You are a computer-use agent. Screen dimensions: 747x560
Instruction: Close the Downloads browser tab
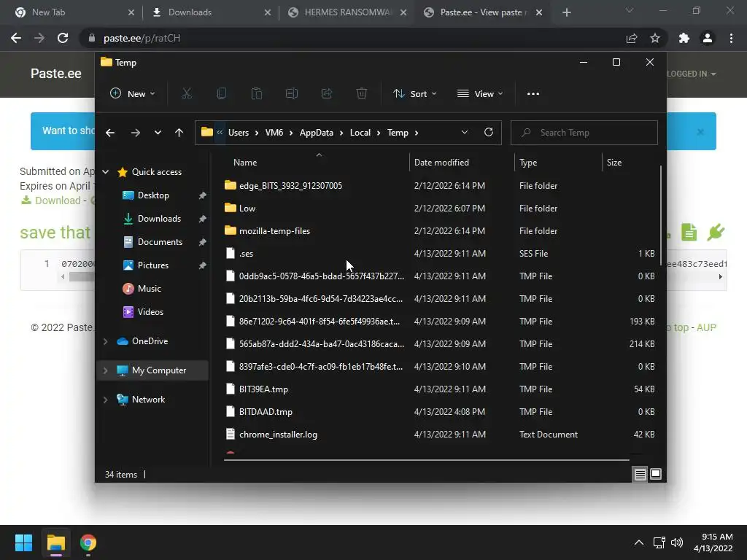coord(268,12)
